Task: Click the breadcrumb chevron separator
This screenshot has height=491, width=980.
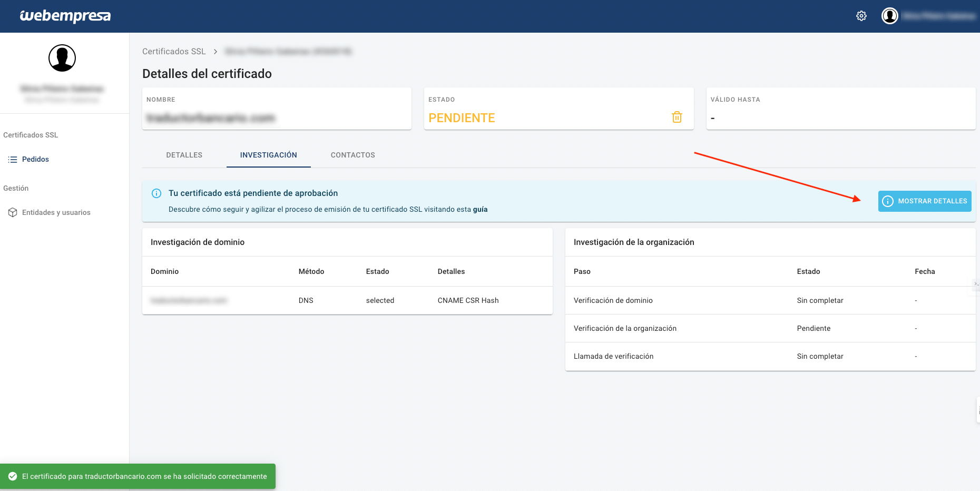Action: 215,51
